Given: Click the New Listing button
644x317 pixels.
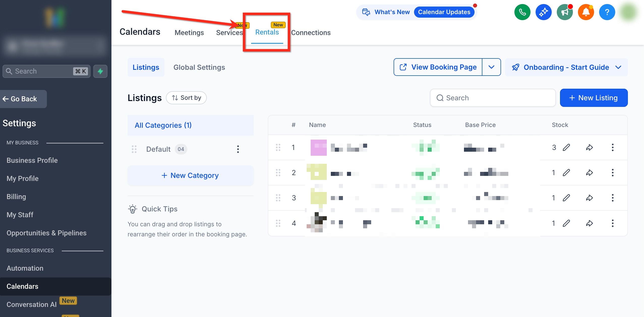Looking at the screenshot, I should (x=594, y=98).
